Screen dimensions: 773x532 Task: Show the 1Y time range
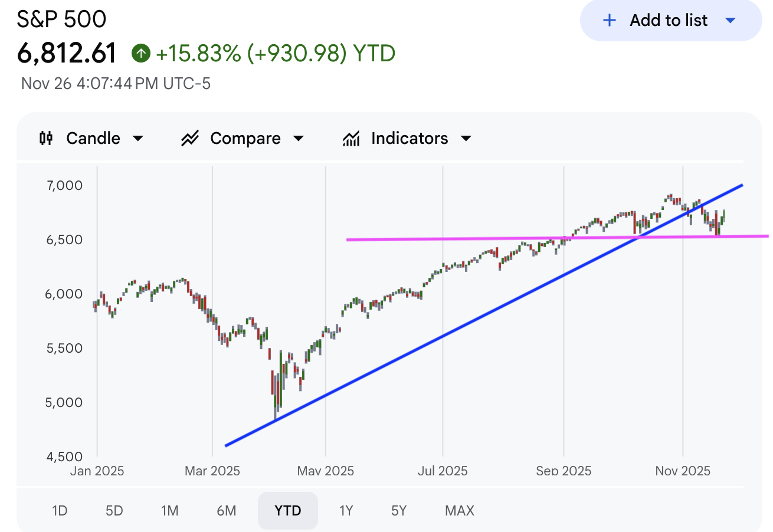pos(346,510)
